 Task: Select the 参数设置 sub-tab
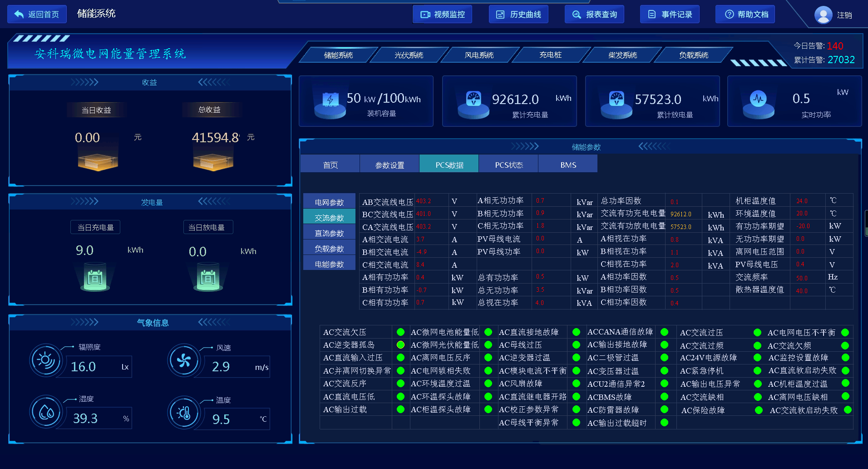pyautogui.click(x=390, y=165)
